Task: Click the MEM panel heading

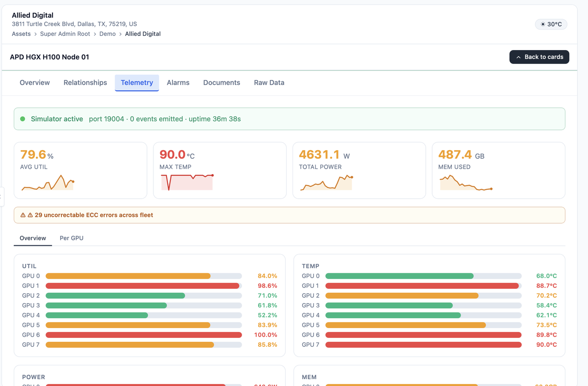Action: (x=309, y=377)
